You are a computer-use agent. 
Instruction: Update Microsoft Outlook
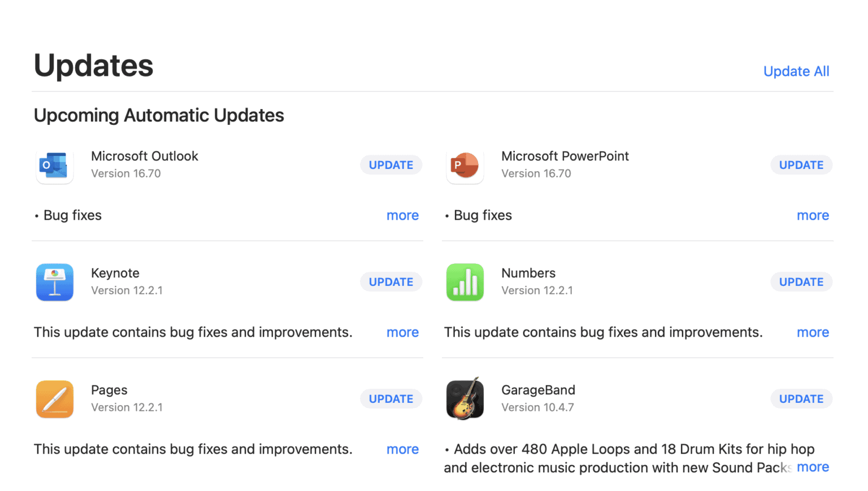[x=391, y=165]
